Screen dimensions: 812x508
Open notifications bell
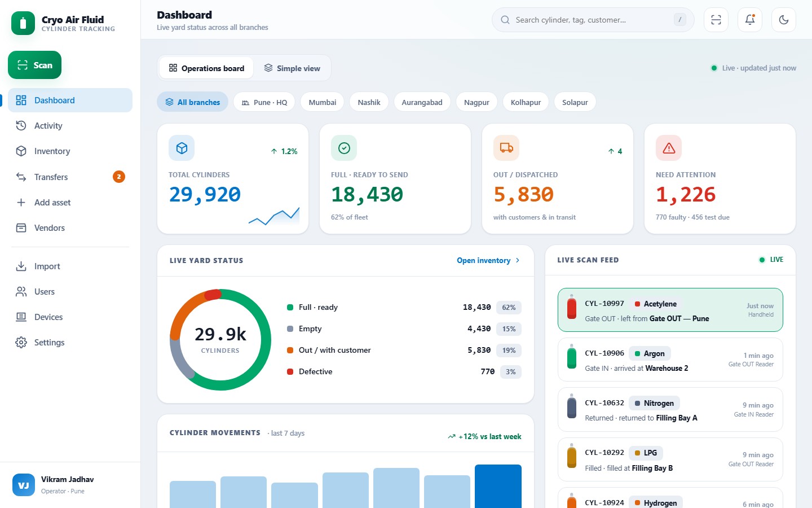click(x=750, y=20)
